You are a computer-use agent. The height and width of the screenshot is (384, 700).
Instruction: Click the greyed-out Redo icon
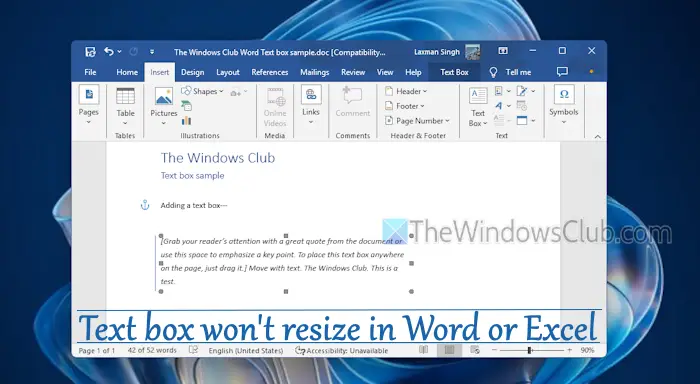[133, 52]
